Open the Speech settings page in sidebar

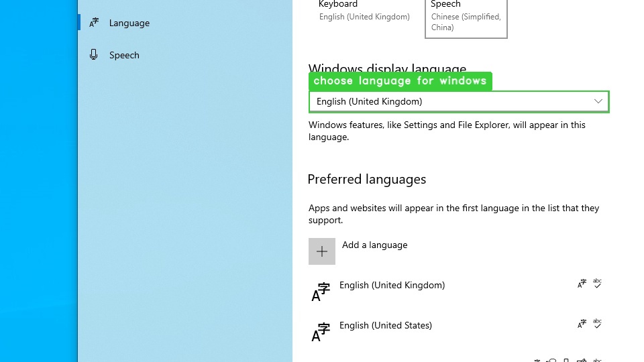(x=185, y=55)
